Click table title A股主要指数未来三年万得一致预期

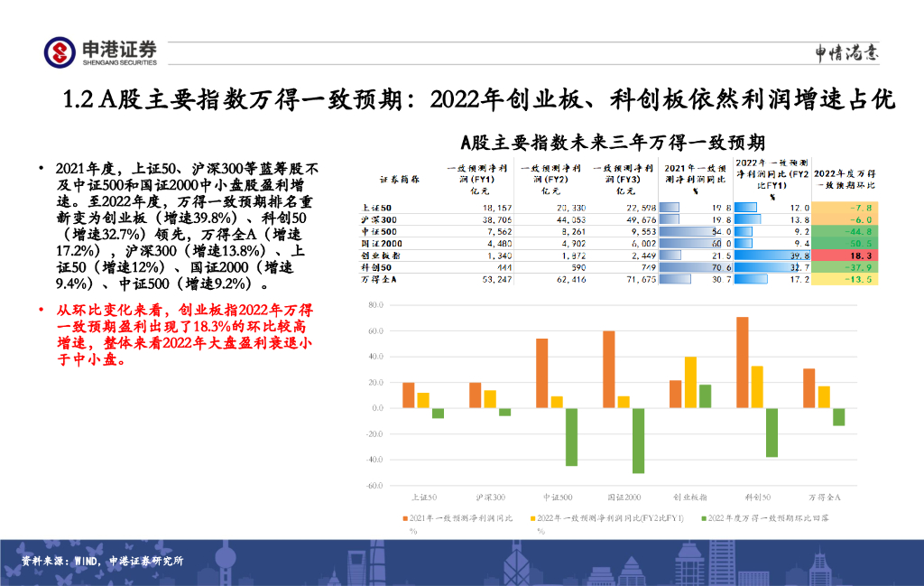pos(613,143)
